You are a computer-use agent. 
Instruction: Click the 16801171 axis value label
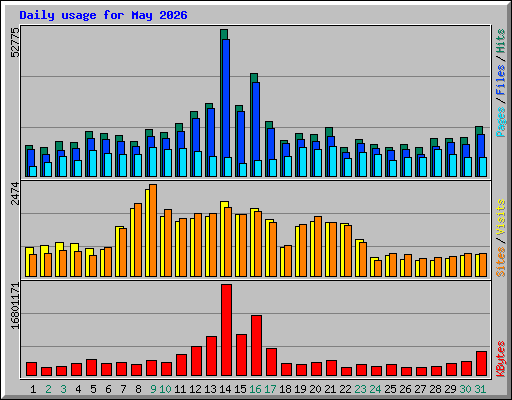pos(15,305)
